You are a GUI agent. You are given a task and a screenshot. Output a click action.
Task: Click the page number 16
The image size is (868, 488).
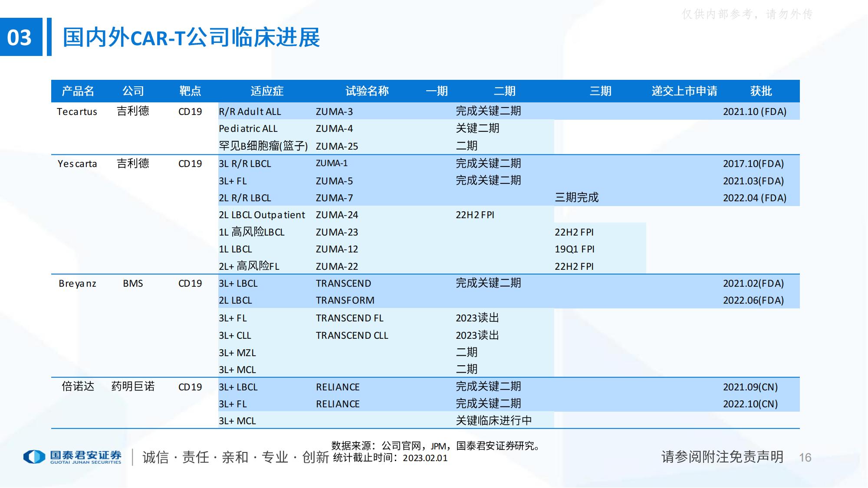click(x=805, y=458)
